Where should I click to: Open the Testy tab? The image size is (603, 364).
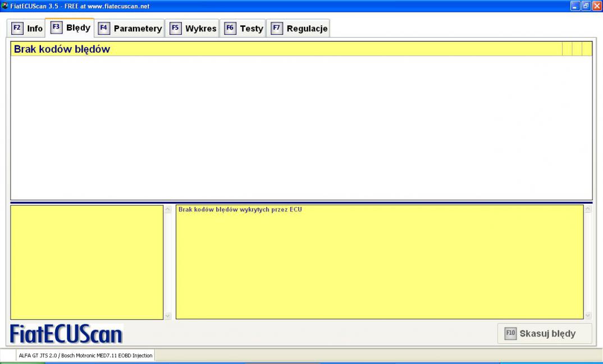[x=243, y=29]
